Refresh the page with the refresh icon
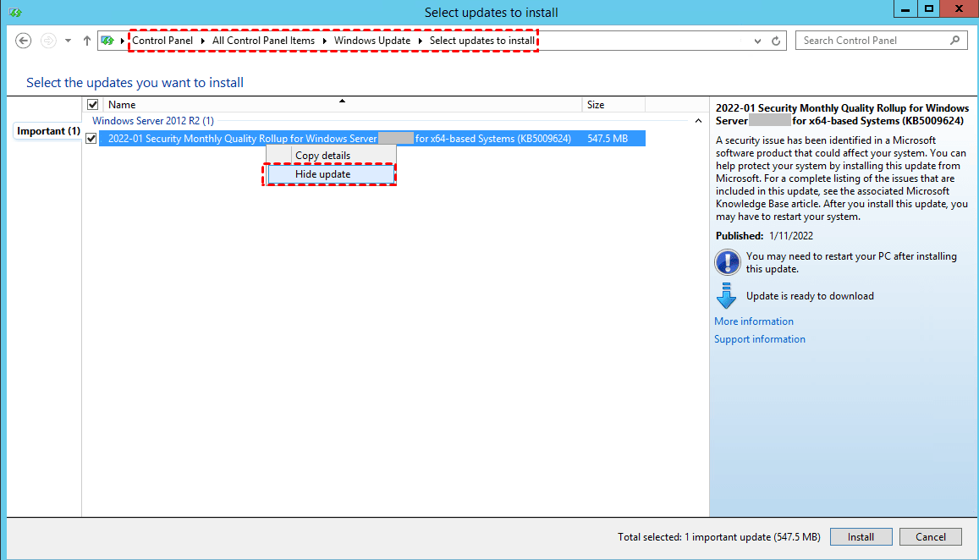Image resolution: width=979 pixels, height=560 pixels. tap(776, 41)
